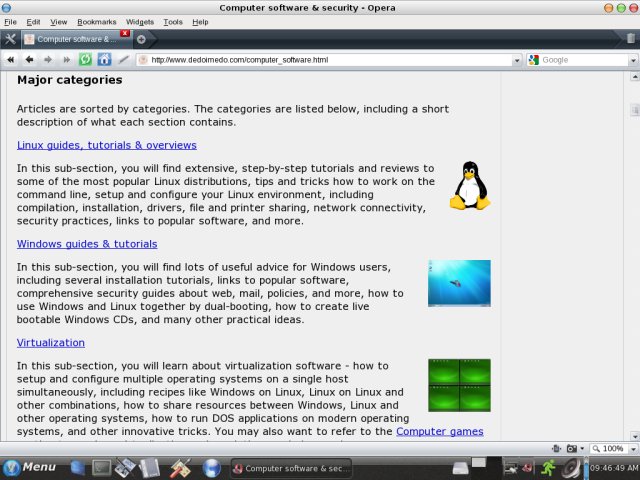
Task: Open a new tab with plus button
Action: click(141, 39)
